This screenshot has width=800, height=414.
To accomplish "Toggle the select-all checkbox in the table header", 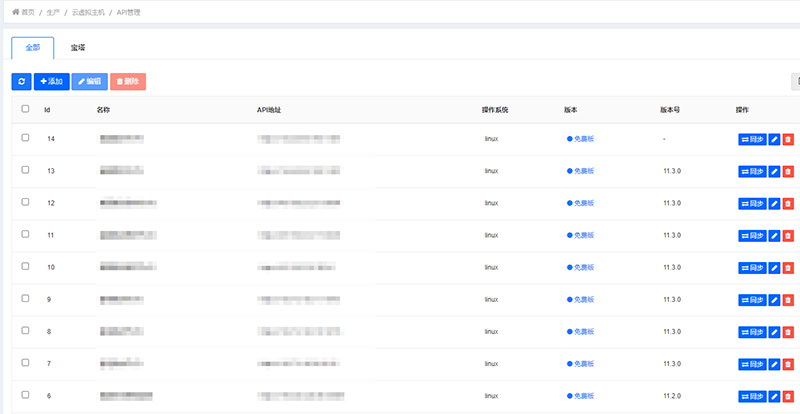I will tap(25, 109).
